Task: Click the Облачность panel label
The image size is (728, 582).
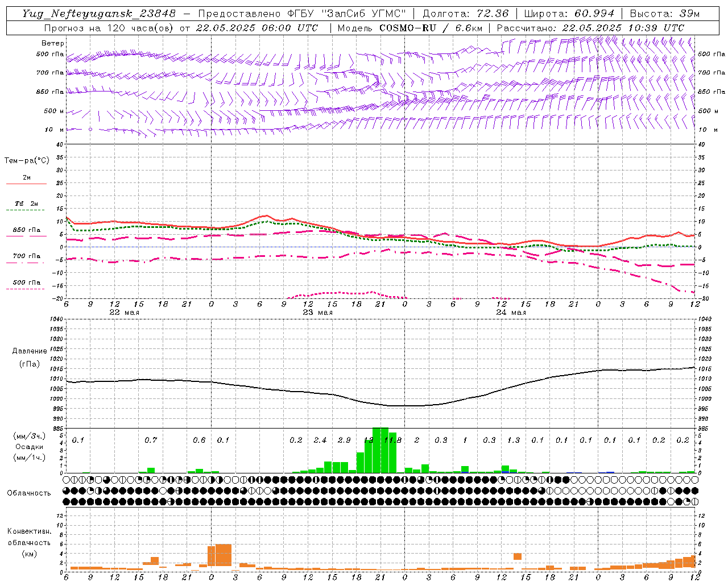Action: pyautogui.click(x=29, y=493)
